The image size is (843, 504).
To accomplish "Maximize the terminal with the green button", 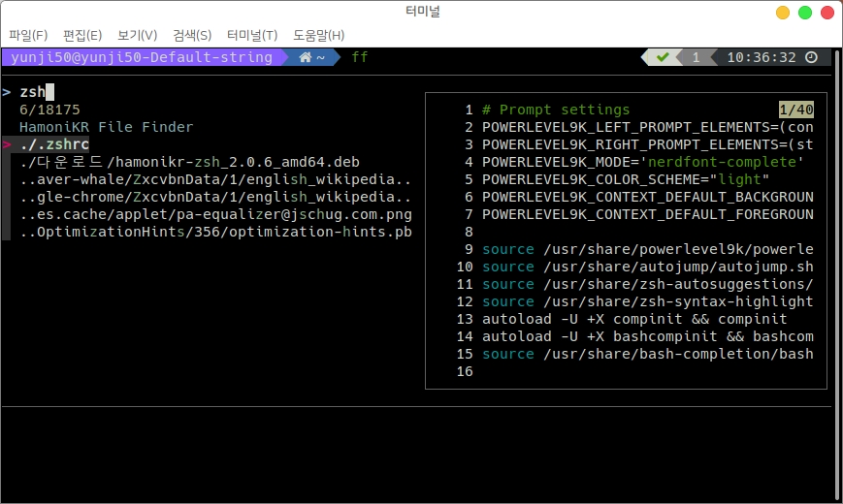I will (804, 13).
